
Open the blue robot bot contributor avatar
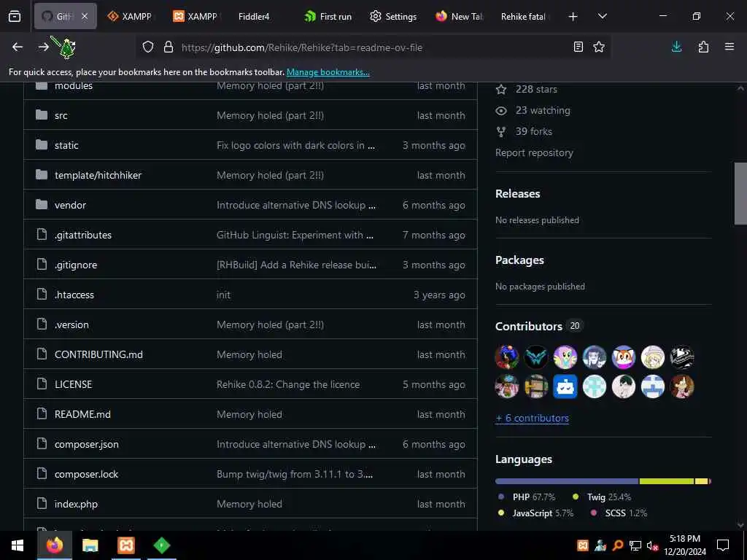(x=565, y=386)
